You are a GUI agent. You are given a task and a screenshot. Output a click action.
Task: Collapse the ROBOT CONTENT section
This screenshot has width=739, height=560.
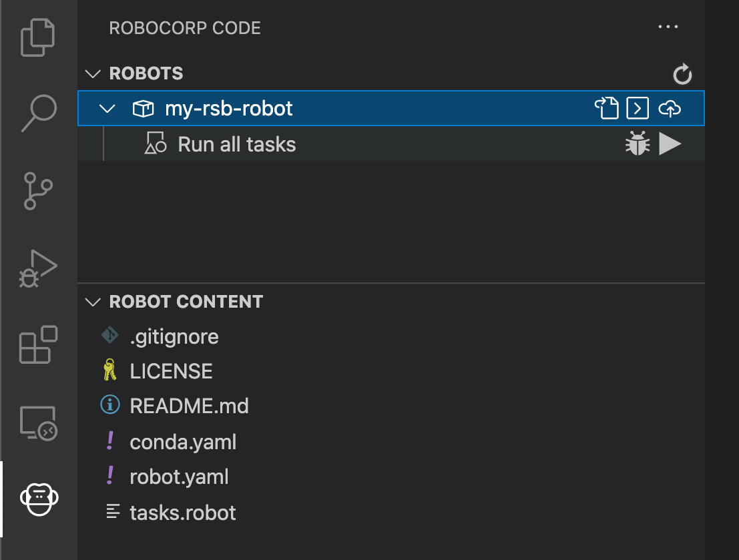click(93, 302)
